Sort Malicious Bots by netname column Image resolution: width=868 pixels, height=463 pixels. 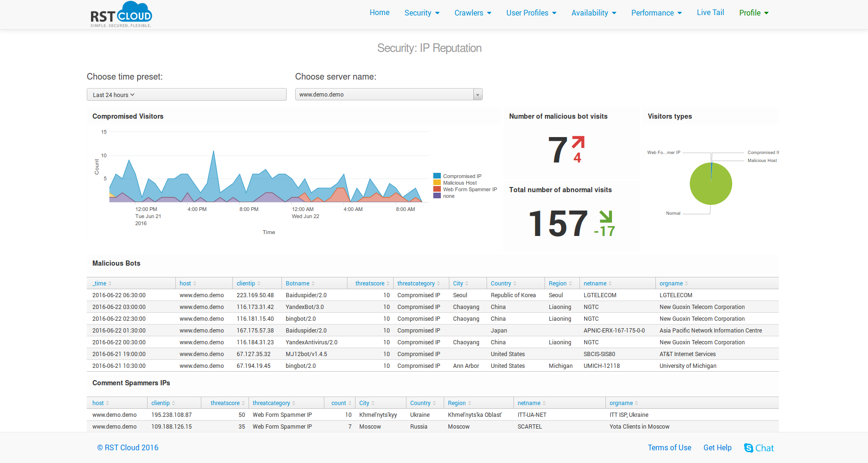597,284
